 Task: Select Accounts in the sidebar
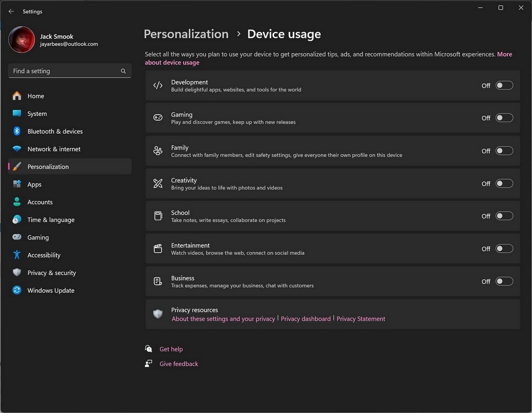click(x=40, y=202)
